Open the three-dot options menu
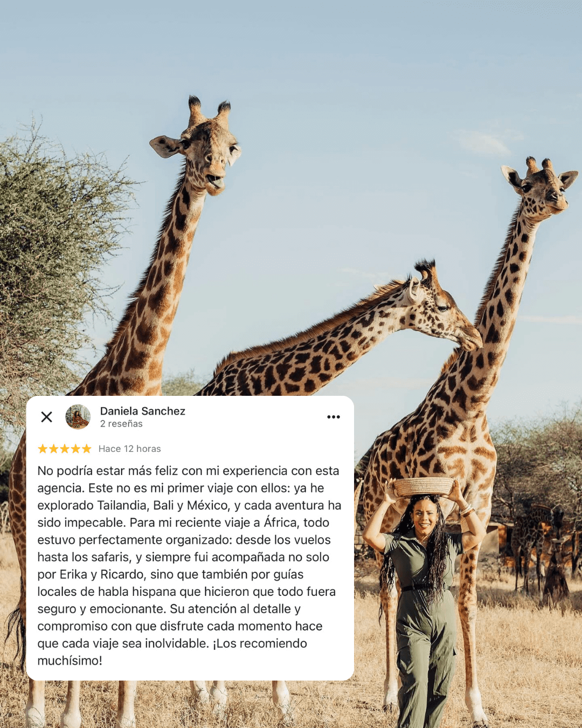Image resolution: width=582 pixels, height=728 pixels. coord(334,417)
